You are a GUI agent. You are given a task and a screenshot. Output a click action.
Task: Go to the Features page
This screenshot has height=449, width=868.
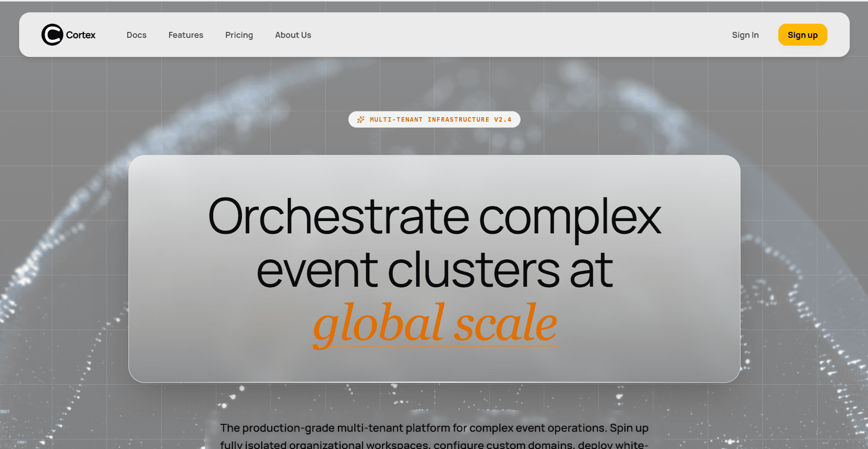click(186, 35)
